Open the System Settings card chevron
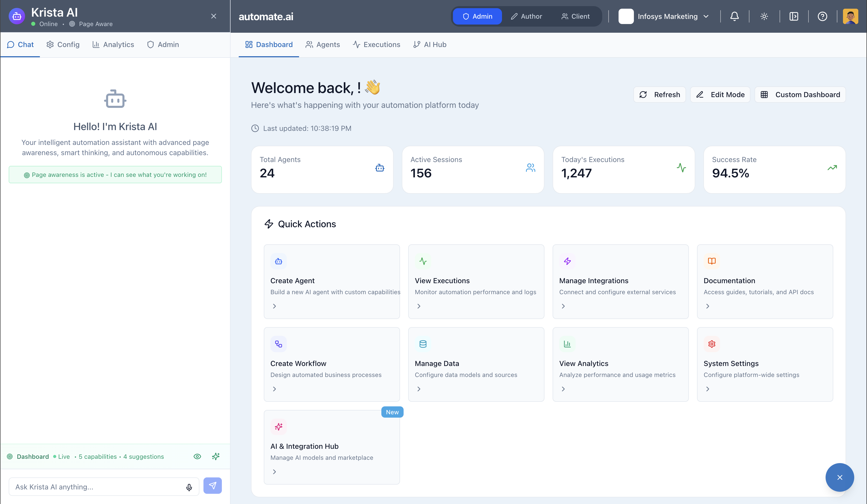The image size is (867, 504). point(707,389)
